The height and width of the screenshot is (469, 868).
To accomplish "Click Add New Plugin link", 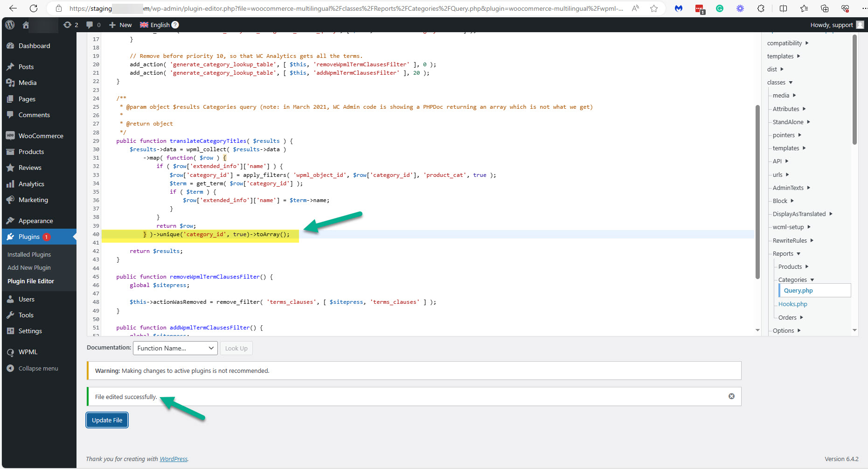I will click(x=29, y=267).
